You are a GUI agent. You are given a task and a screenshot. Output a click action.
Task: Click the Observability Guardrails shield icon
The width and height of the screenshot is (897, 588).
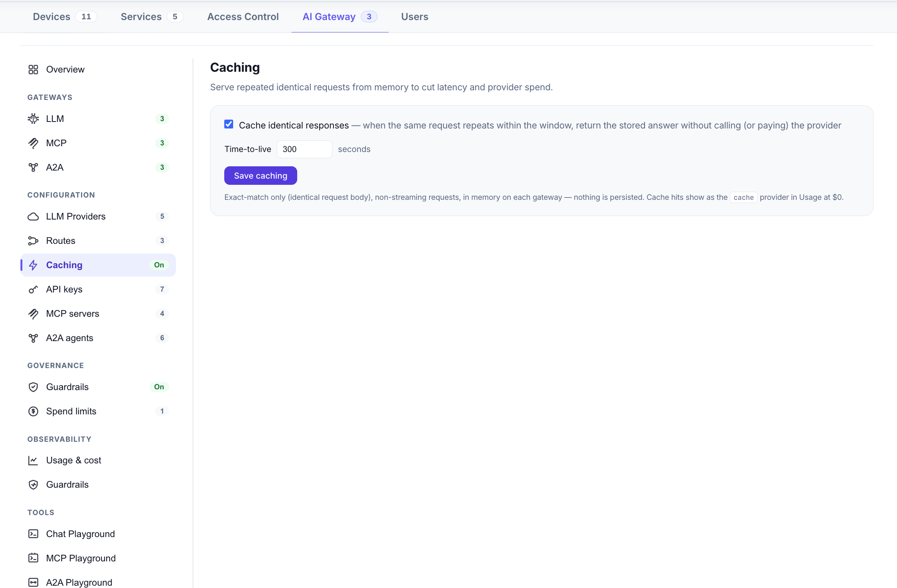coord(33,485)
